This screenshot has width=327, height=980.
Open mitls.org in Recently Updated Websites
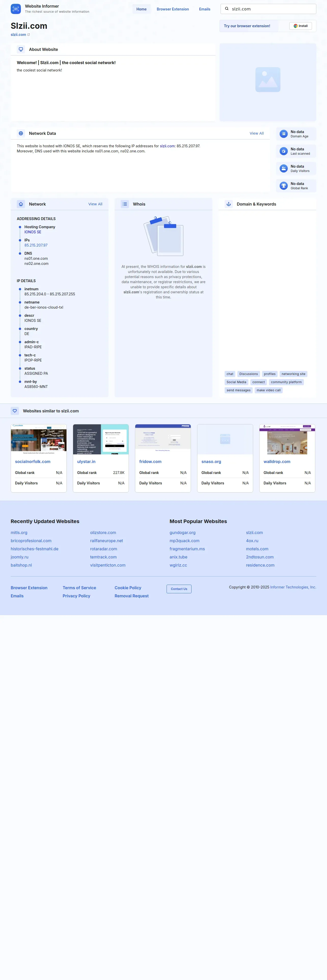[x=19, y=533]
